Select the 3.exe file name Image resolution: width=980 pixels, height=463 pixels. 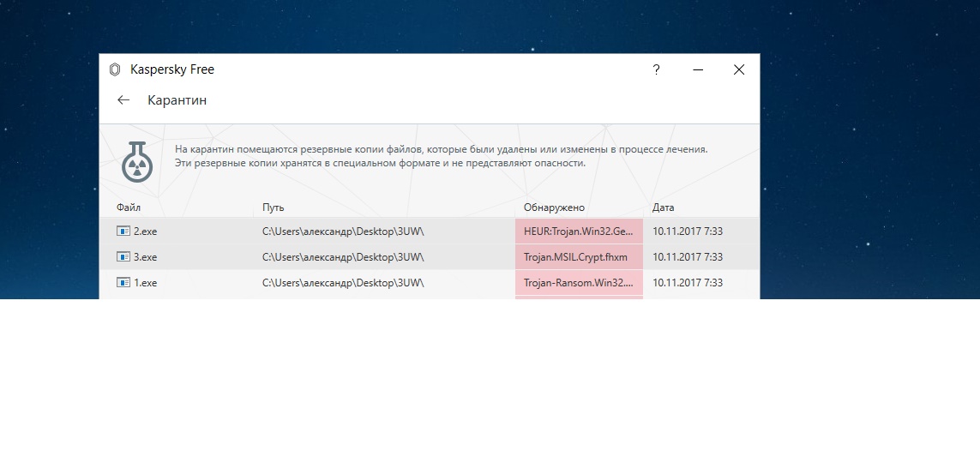(x=145, y=257)
